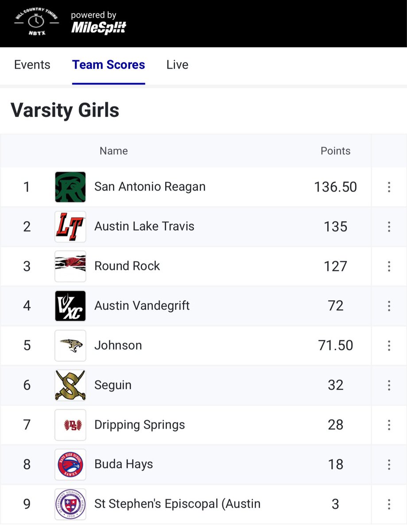The height and width of the screenshot is (532, 407).
Task: Open the Dripping Springs team name link
Action: (x=140, y=425)
